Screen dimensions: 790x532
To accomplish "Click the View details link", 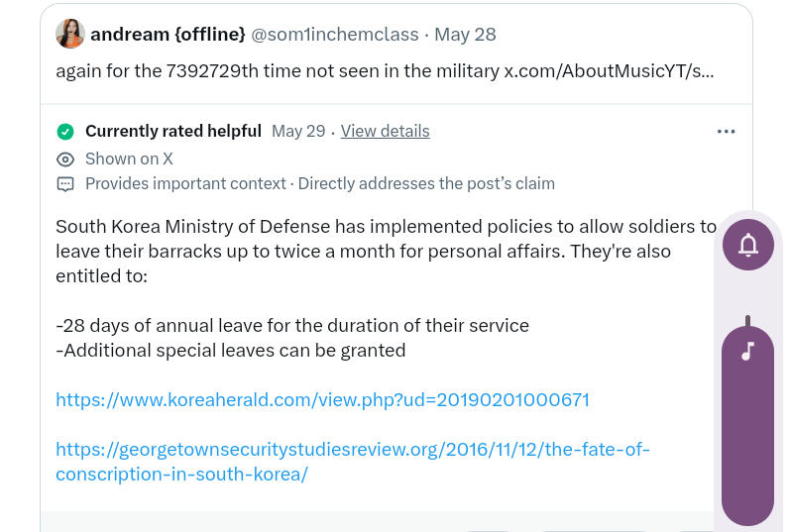I will coord(385,132).
